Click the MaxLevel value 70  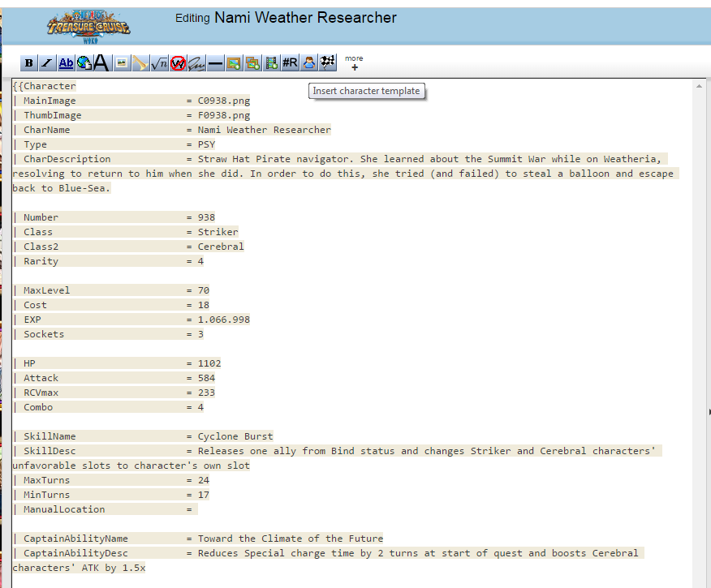[204, 290]
